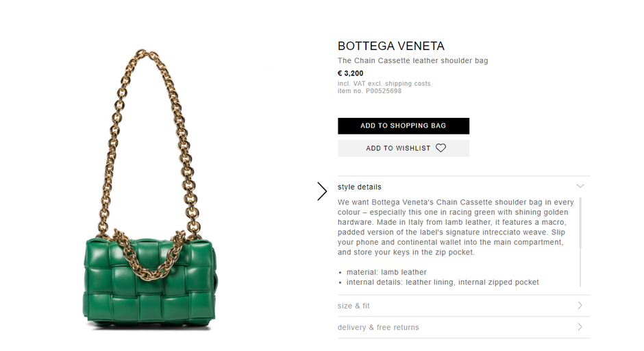Viewport: 644px width, 351px height.
Task: Click the material: lamb leather bullet
Action: tap(386, 272)
